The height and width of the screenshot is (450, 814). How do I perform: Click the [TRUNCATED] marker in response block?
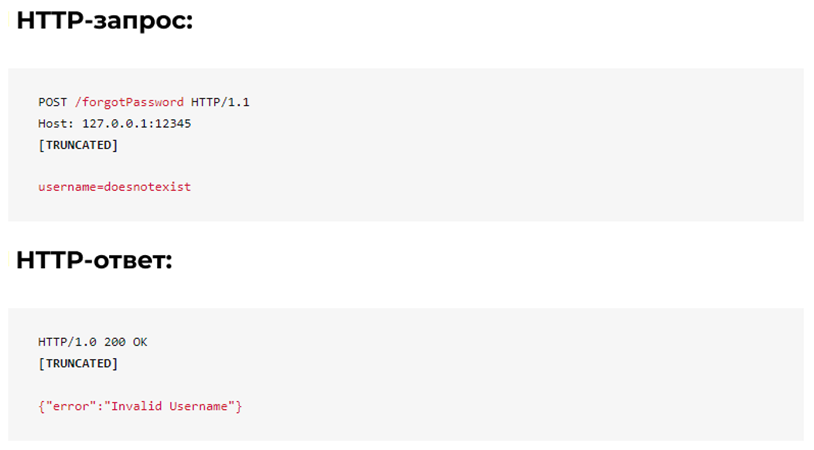[78, 363]
